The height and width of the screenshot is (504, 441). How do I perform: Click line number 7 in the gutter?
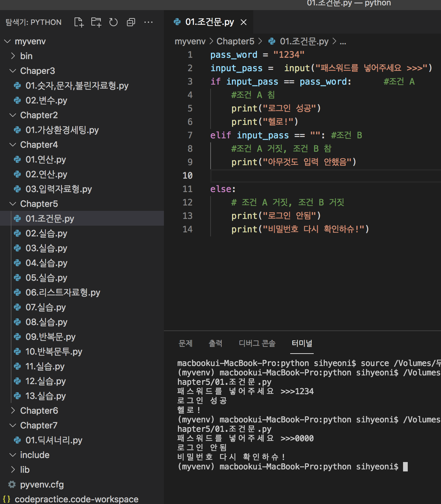coord(190,135)
